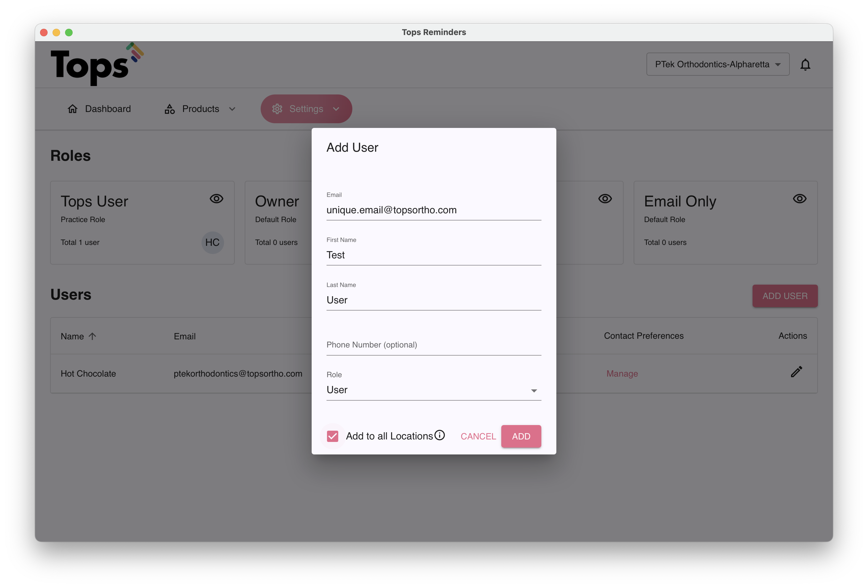Toggle the eye icon on Tops User role
The width and height of the screenshot is (868, 588).
click(216, 199)
